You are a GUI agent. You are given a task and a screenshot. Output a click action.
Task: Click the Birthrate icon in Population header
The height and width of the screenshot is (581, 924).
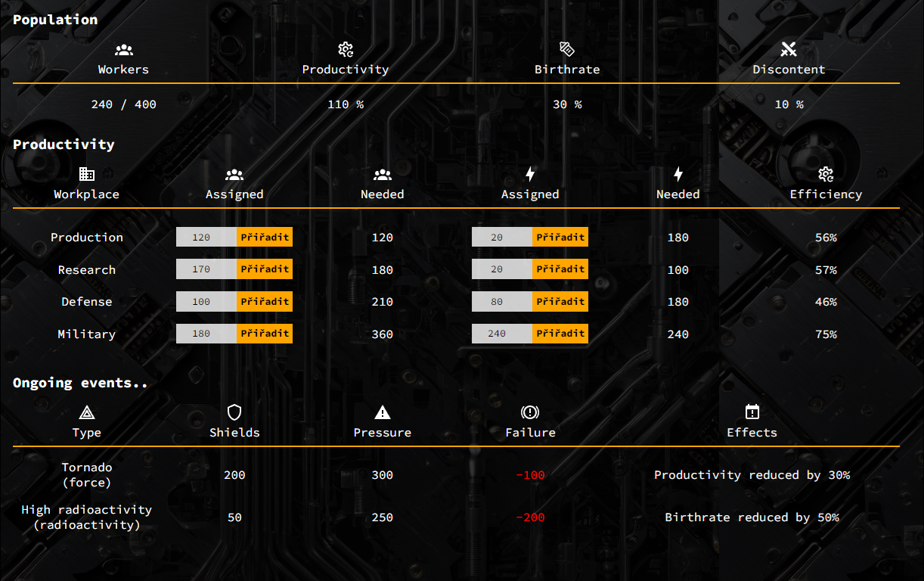click(566, 49)
